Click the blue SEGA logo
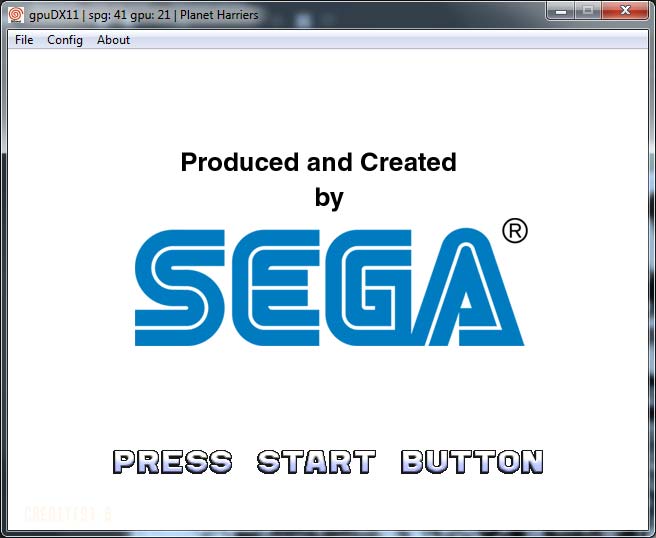 [x=329, y=288]
